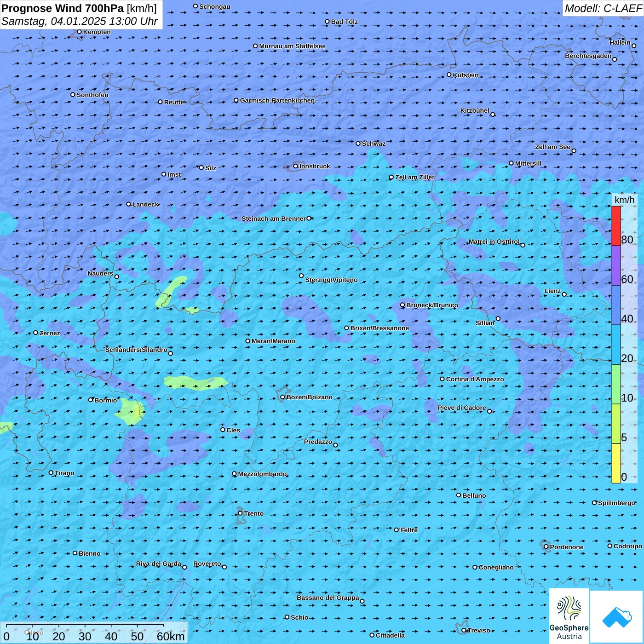Click the blue house cloud logo

click(x=617, y=617)
